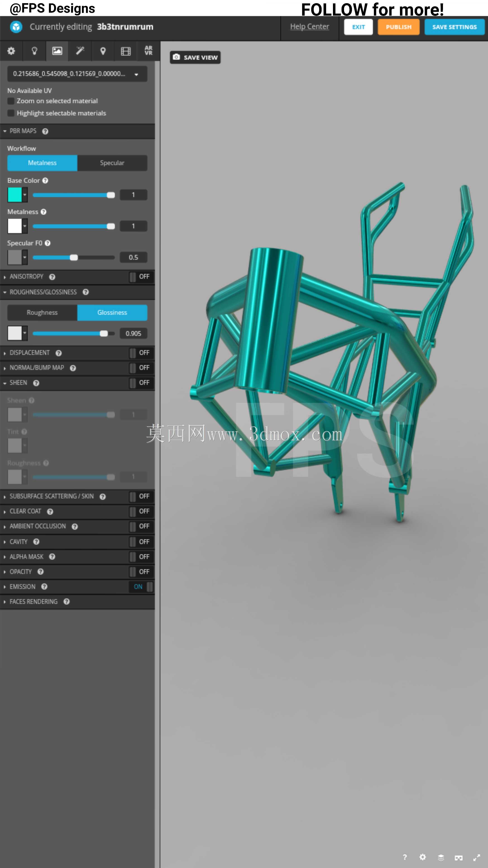Click the Anisotropy help icon

(52, 277)
